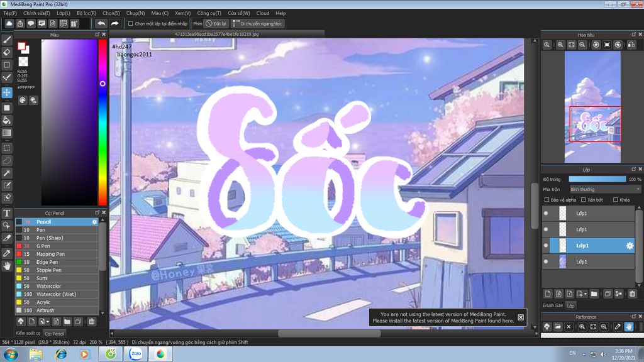Select the Hand tool in left toolbar

point(7,266)
